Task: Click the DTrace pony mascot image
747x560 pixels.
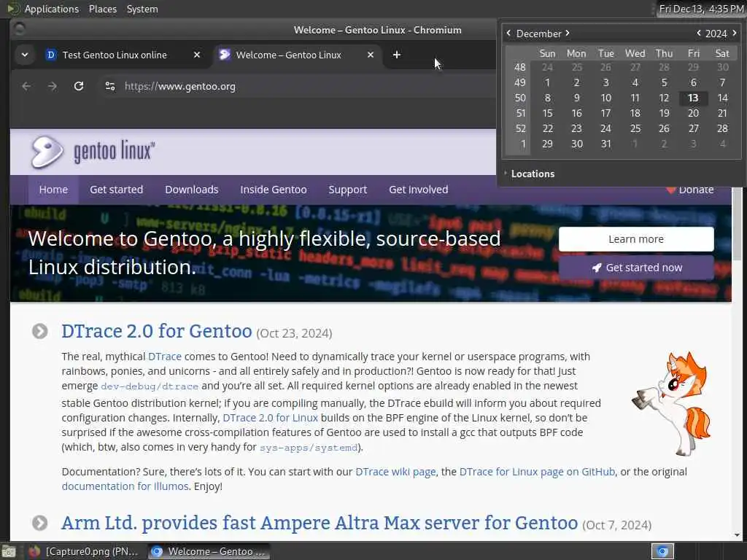Action: pyautogui.click(x=672, y=402)
